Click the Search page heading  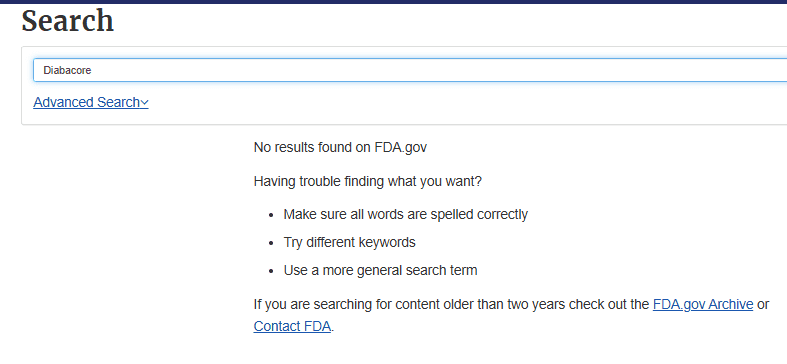[68, 21]
